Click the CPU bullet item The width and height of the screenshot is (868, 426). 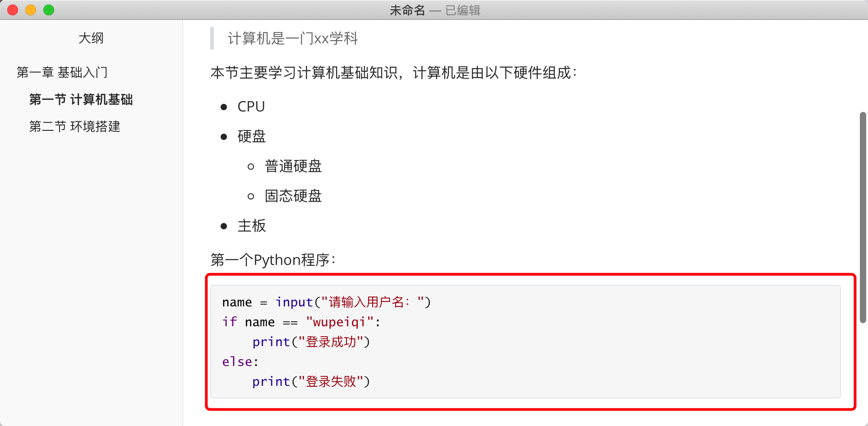pos(251,106)
